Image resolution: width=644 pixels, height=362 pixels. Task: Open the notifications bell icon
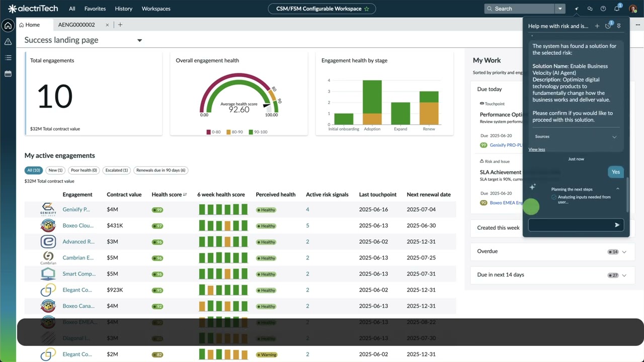(617, 9)
